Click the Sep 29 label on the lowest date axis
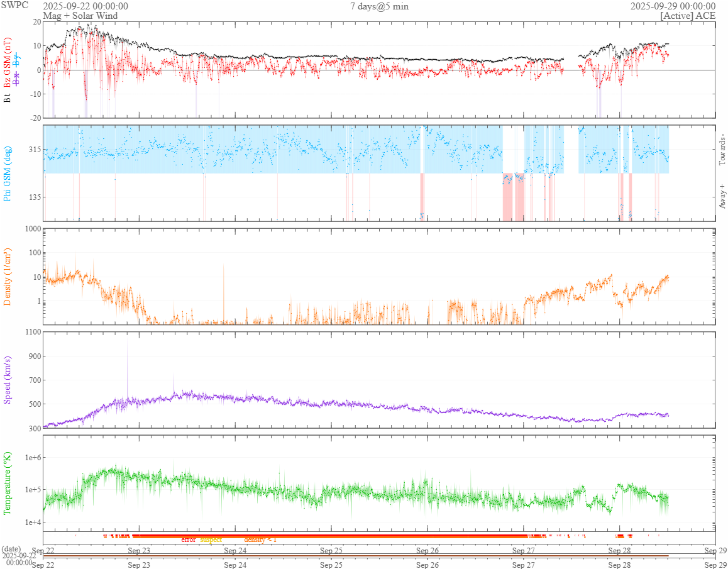This screenshot has width=728, height=569. click(715, 565)
